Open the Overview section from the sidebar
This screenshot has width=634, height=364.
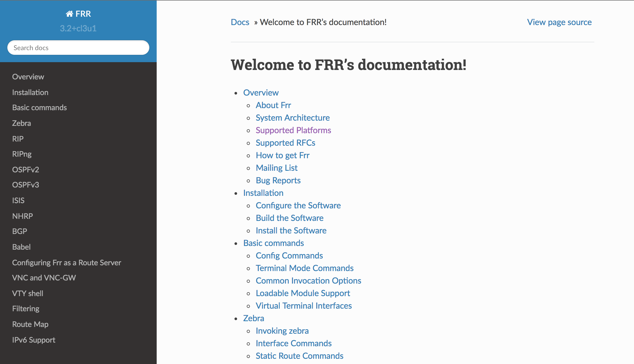[28, 77]
